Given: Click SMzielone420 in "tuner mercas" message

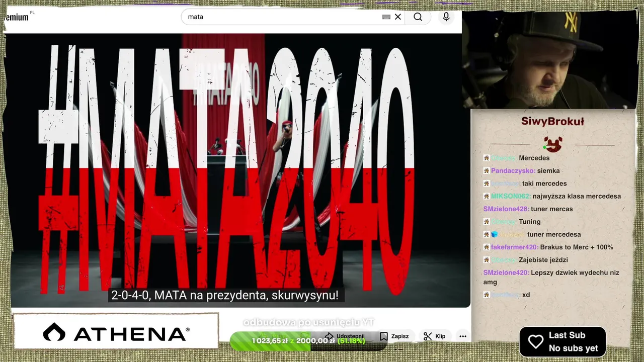Looking at the screenshot, I should pos(506,209).
